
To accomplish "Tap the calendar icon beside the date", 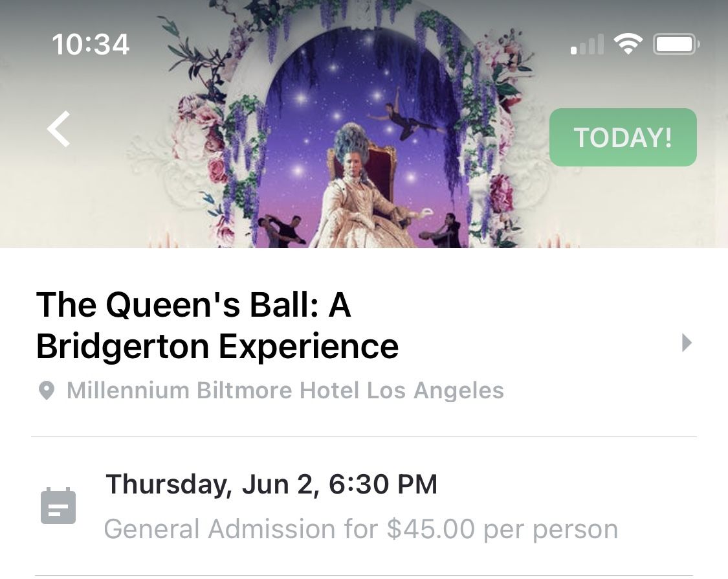I will click(58, 506).
